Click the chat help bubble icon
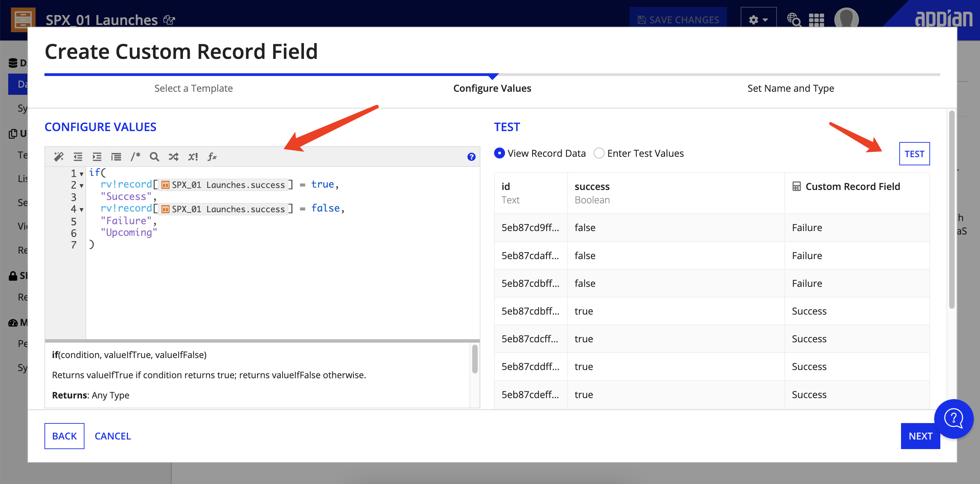The image size is (980, 484). (953, 419)
